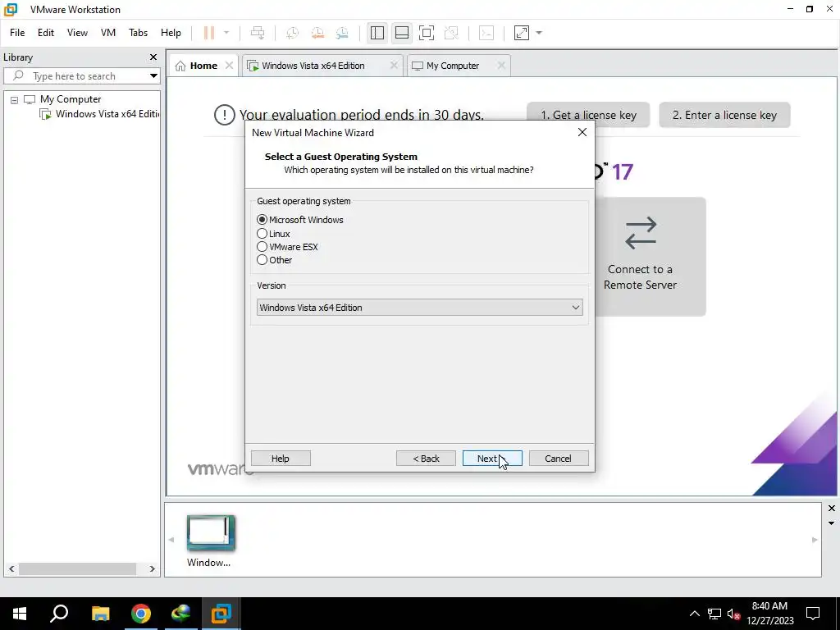Open the thumbnail bar options arrow
Viewport: 840px width, 630px height.
[x=832, y=523]
